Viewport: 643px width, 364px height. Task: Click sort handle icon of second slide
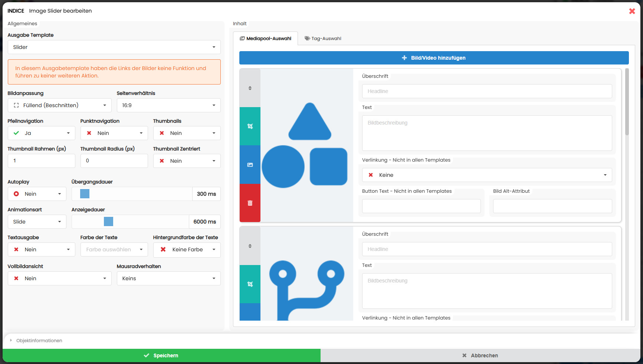[x=250, y=246]
